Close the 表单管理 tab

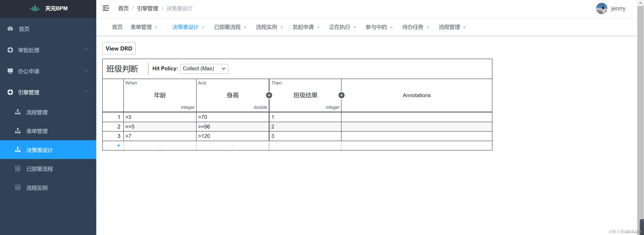point(156,27)
